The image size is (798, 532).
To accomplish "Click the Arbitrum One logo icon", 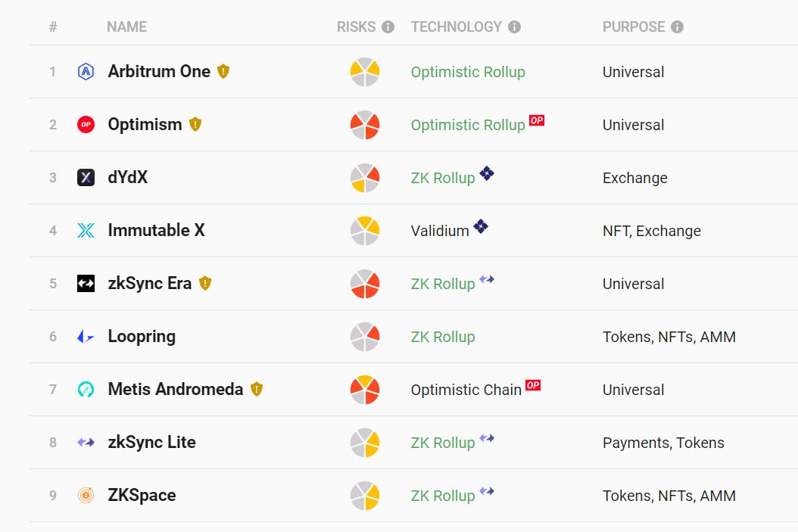I will 86,72.
